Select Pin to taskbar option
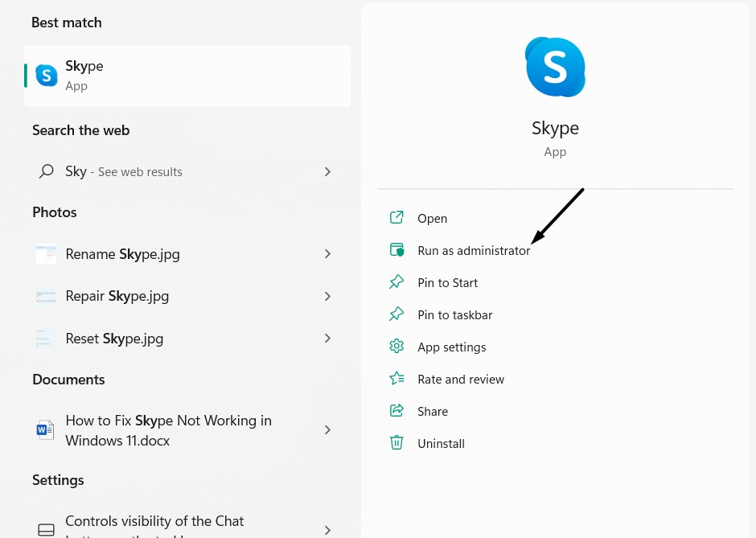The width and height of the screenshot is (756, 538). click(x=454, y=315)
